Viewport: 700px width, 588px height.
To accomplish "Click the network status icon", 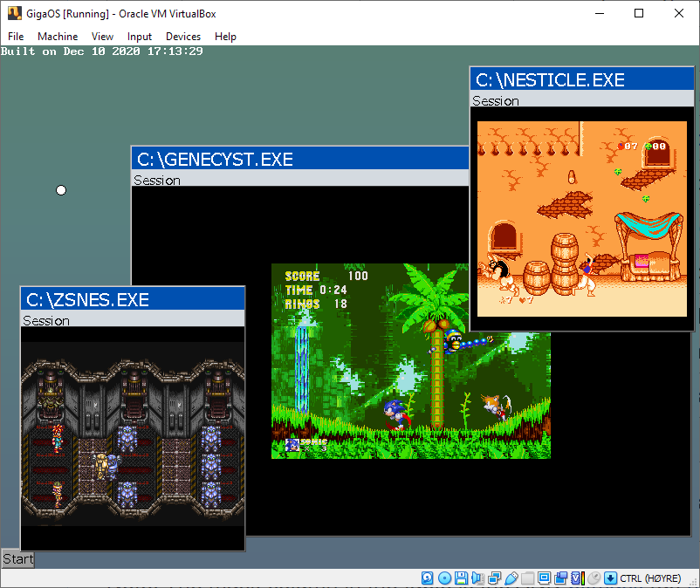I will coord(495,578).
